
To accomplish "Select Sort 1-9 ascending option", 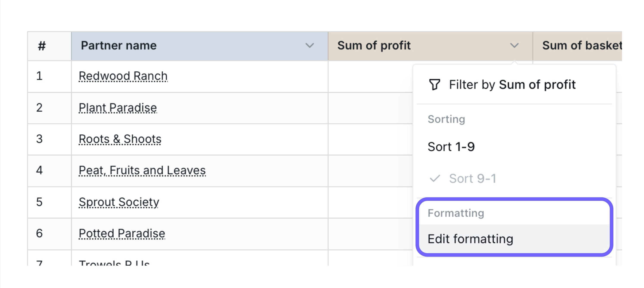I will coord(451,147).
